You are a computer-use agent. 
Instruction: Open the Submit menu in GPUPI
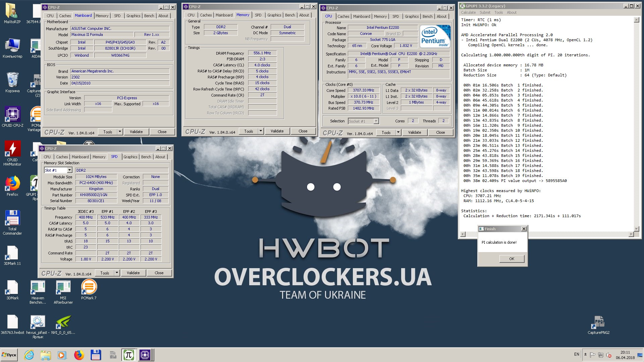[485, 12]
